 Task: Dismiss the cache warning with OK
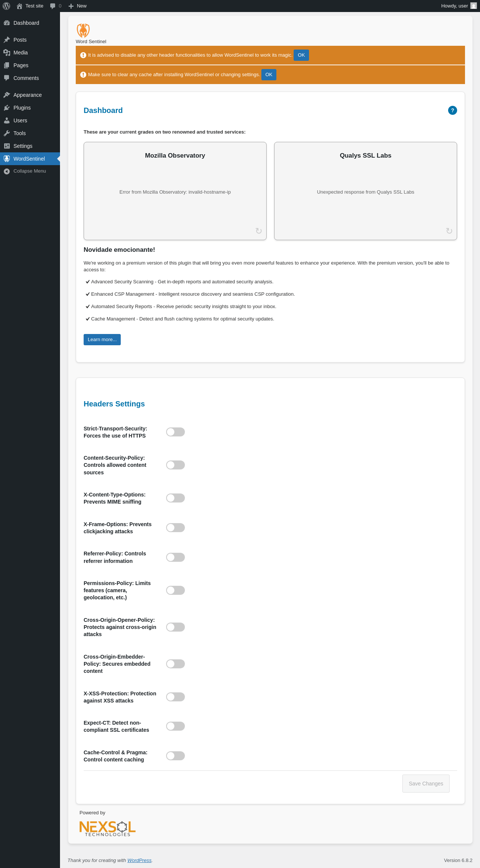click(269, 75)
